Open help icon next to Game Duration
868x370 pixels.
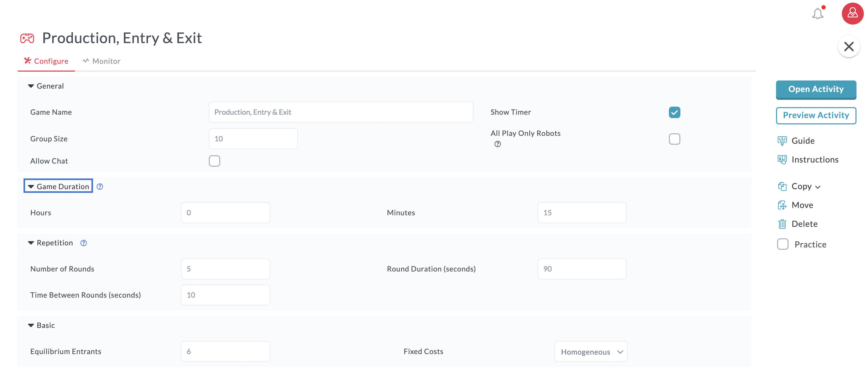100,187
